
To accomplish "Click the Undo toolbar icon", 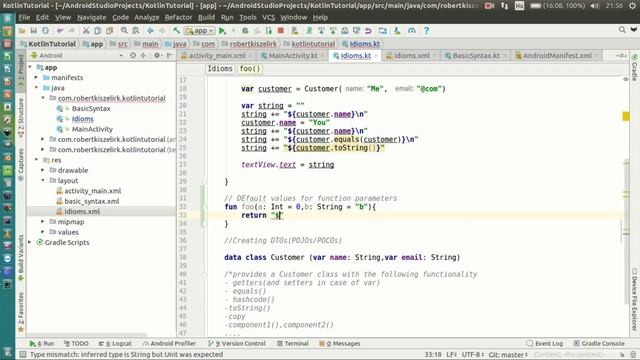I will point(60,31).
